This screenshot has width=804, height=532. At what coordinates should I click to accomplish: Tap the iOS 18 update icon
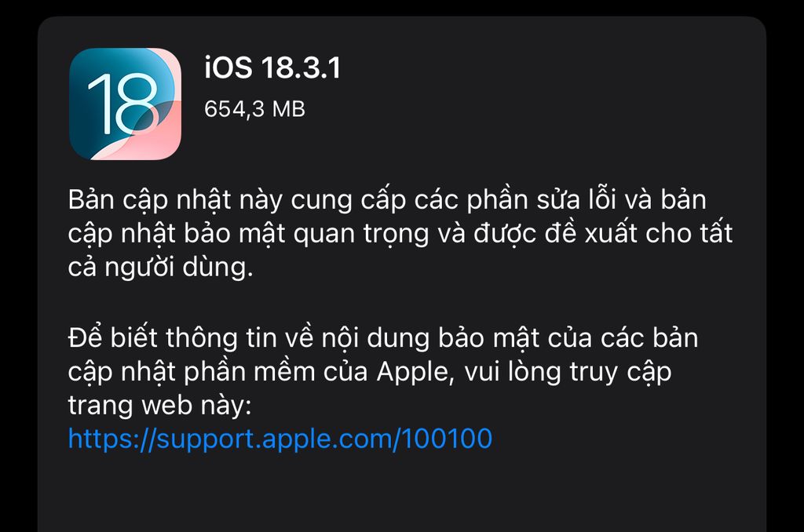[x=125, y=104]
